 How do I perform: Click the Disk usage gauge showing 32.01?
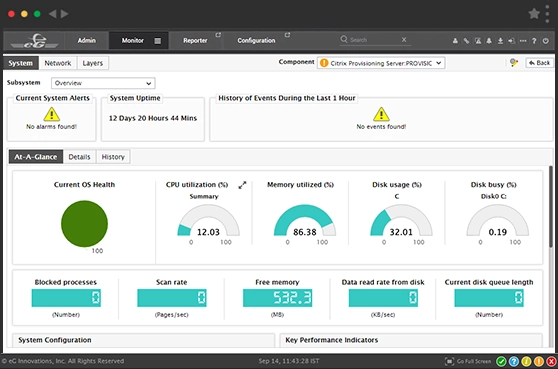(401, 220)
